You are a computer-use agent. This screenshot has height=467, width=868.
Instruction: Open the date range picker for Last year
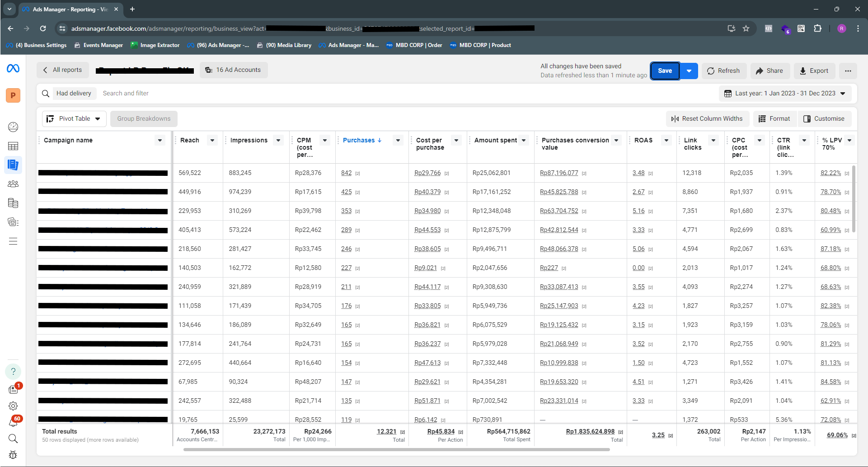click(x=785, y=93)
